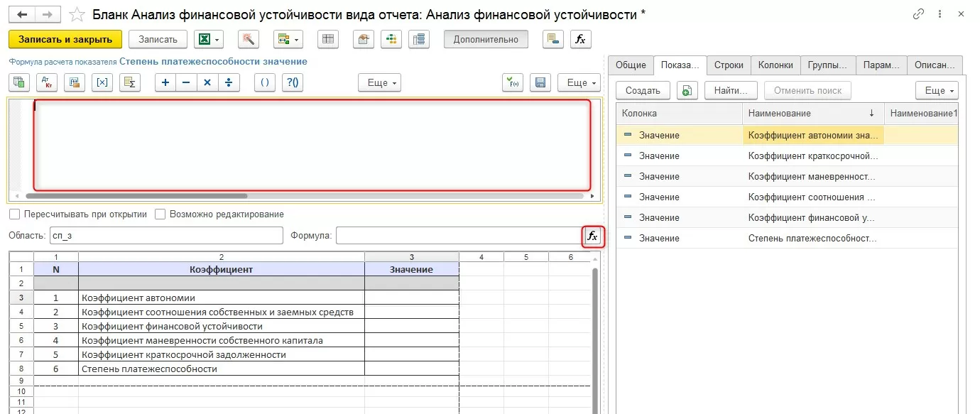The height and width of the screenshot is (414, 980).
Task: Insert the ?() conditional function into the formula
Action: click(x=292, y=82)
